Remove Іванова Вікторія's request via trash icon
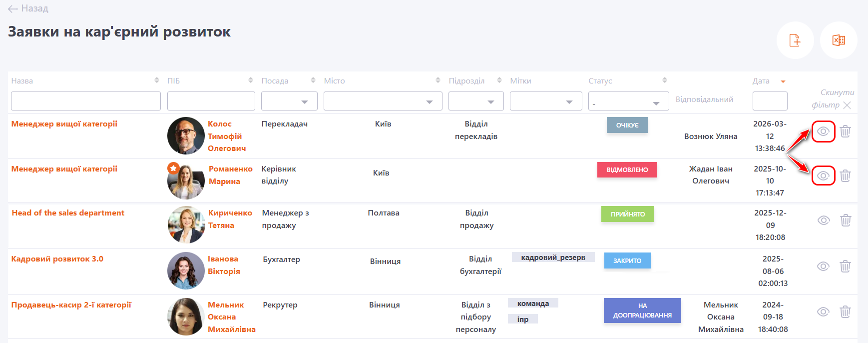Screen dimensions: 868x343 845,266
